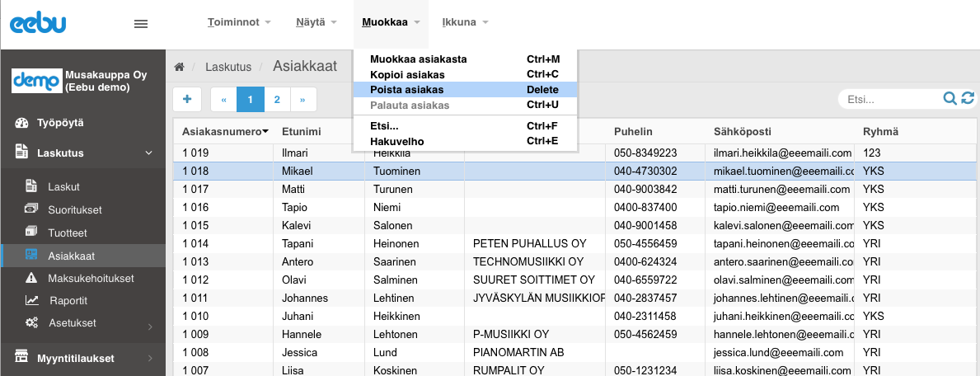This screenshot has width=980, height=376.
Task: Open Maksukehoitukset in sidebar
Action: click(91, 279)
